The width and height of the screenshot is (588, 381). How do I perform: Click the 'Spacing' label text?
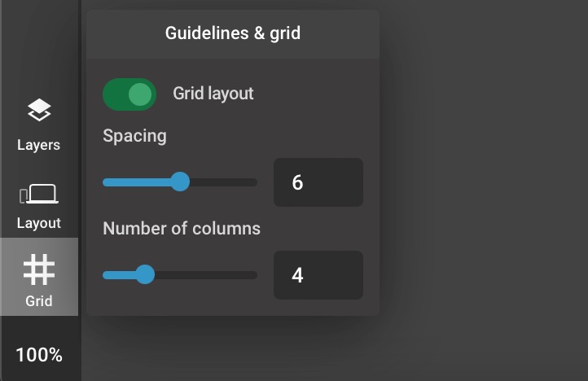pos(134,136)
